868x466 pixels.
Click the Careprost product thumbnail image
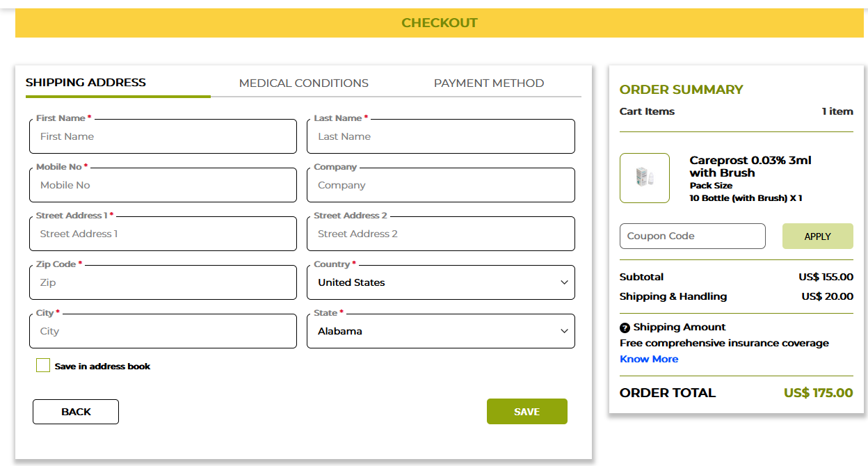click(x=644, y=178)
